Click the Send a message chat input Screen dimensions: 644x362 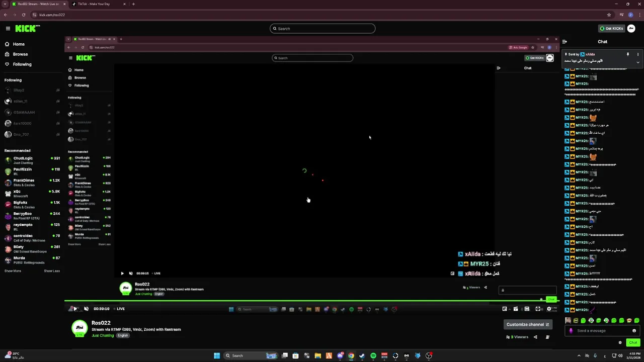point(601,331)
